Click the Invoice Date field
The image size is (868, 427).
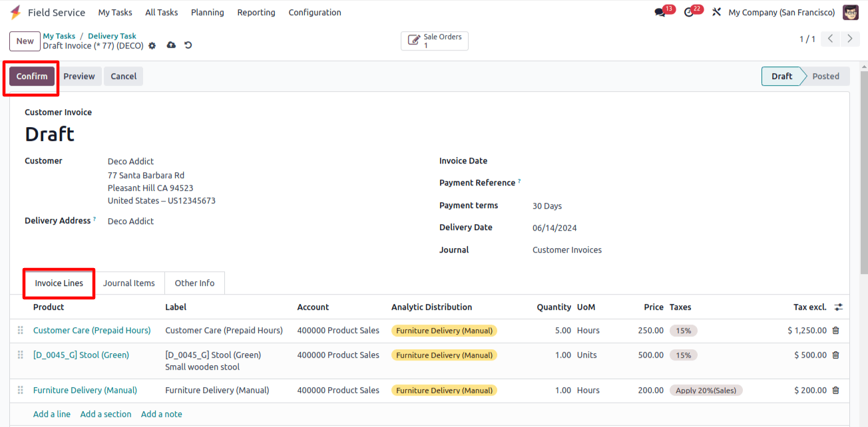[683, 161]
